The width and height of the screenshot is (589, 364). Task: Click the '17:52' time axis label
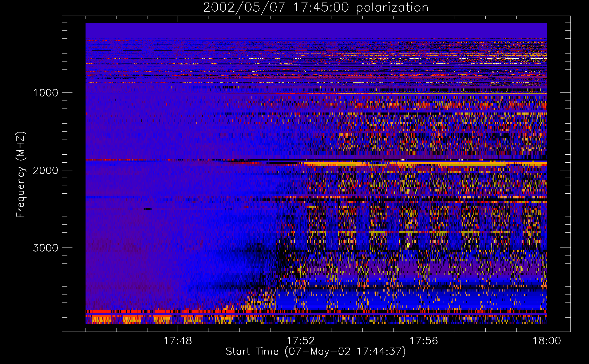301,341
